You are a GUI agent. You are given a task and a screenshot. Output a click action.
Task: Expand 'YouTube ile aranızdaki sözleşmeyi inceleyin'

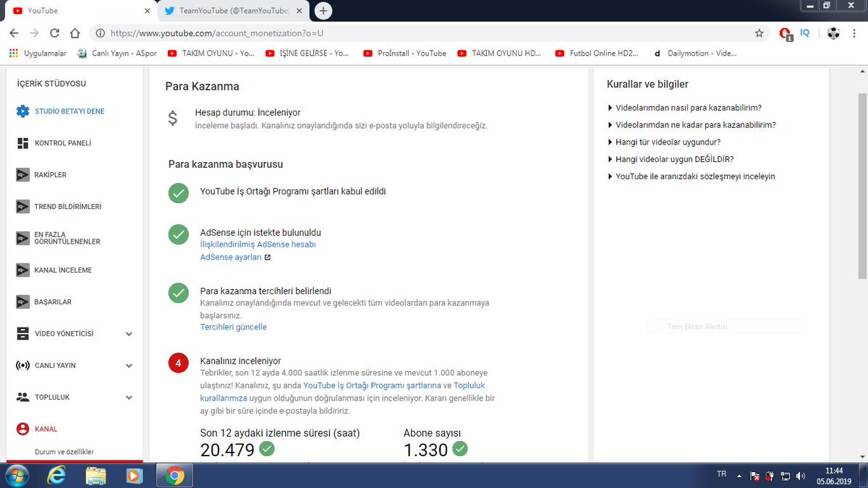tap(691, 176)
